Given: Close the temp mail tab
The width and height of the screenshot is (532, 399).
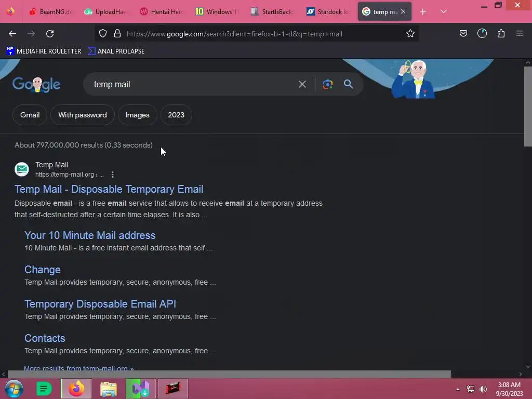Looking at the screenshot, I should point(403,11).
